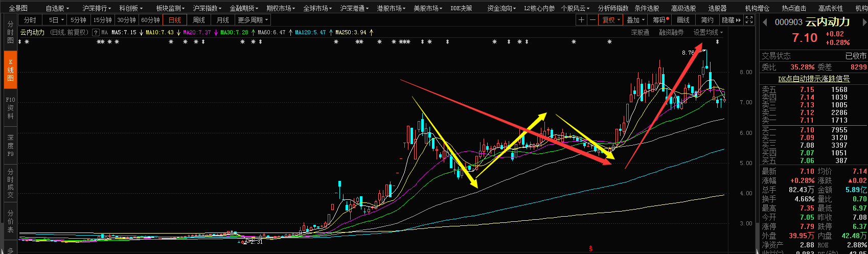868x254 pixels.
Task: Zoom in chart with plus icon
Action: (581, 20)
